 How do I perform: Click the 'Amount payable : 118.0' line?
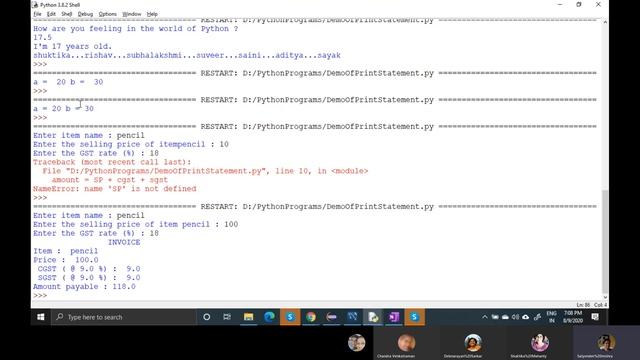(x=84, y=287)
